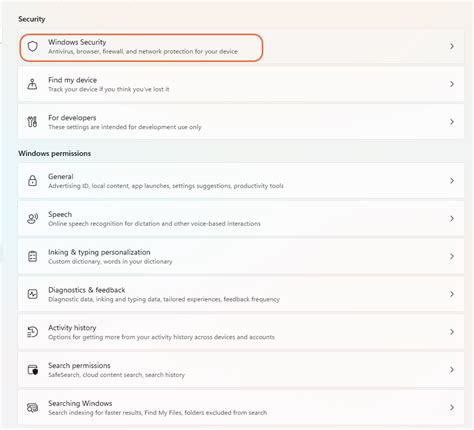The image size is (474, 430).
Task: Open Searching Windows title
Action: (80, 403)
